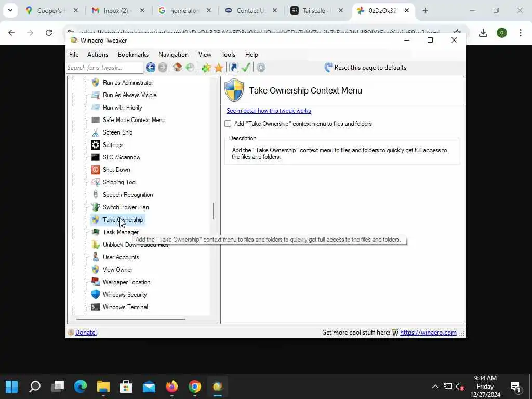532x399 pixels.
Task: Select the View Owner shield icon
Action: click(x=96, y=270)
